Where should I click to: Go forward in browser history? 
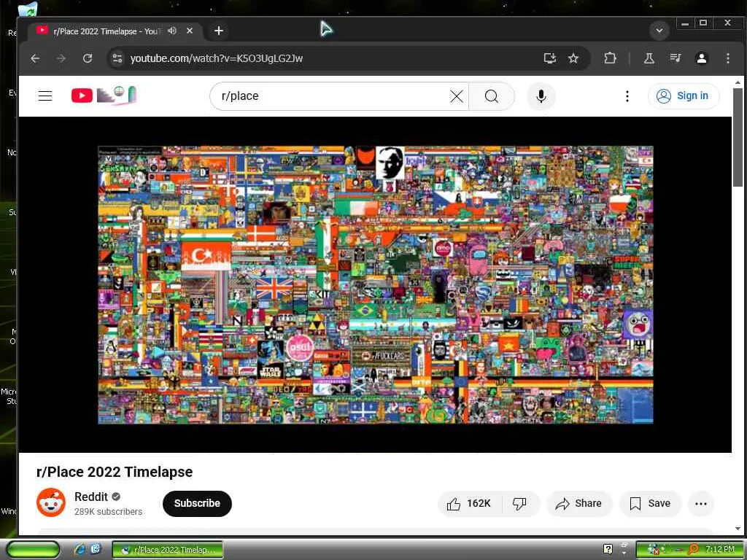(x=61, y=58)
